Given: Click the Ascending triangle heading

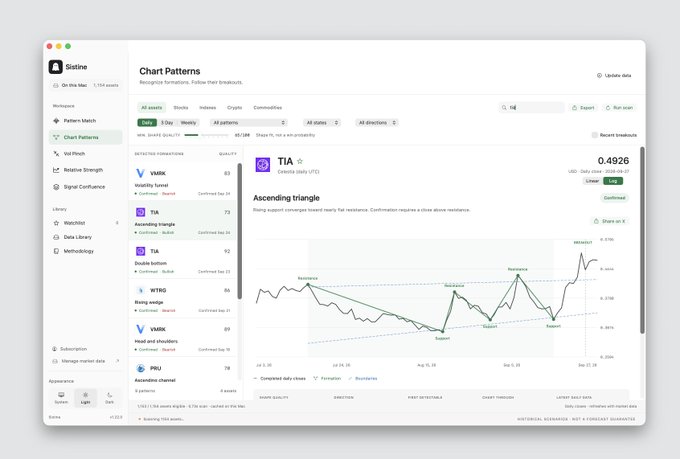Looking at the screenshot, I should (x=286, y=198).
